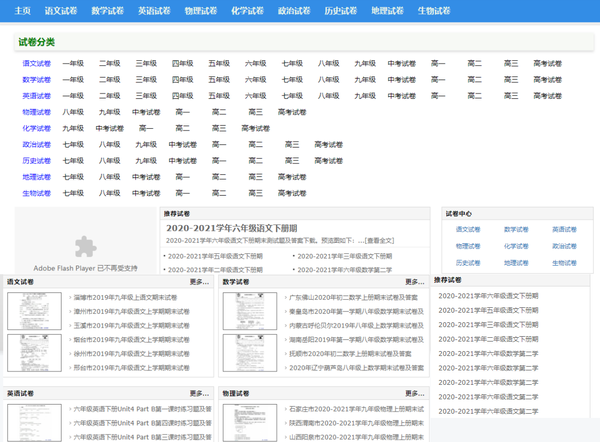This screenshot has width=600, height=442.
Task: Open 英语试卷 in the top navigation bar
Action: click(154, 11)
